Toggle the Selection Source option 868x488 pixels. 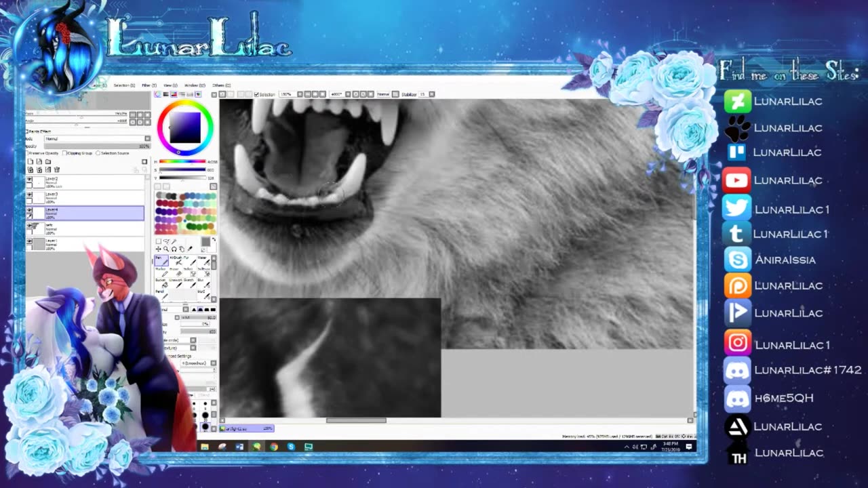[98, 153]
